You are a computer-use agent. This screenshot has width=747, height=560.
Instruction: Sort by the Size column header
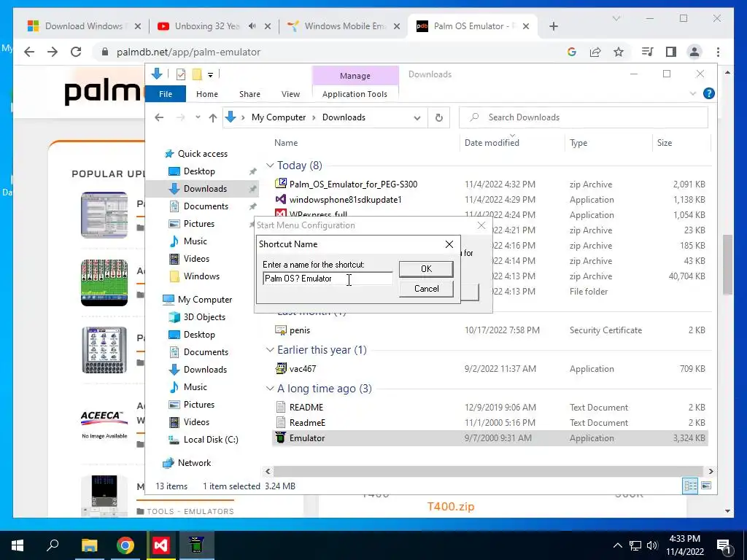coord(664,143)
